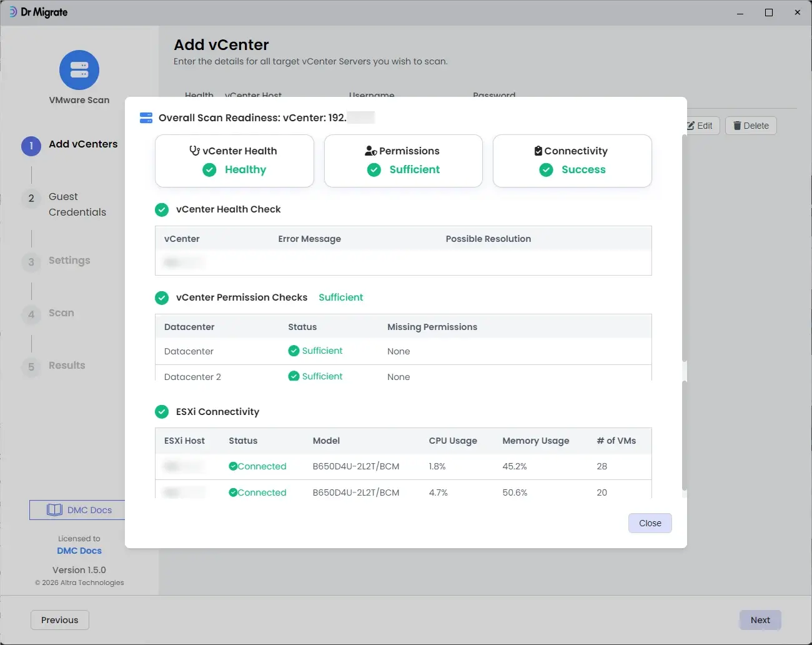
Task: Click the vCenter Health stethoscope icon
Action: (195, 151)
